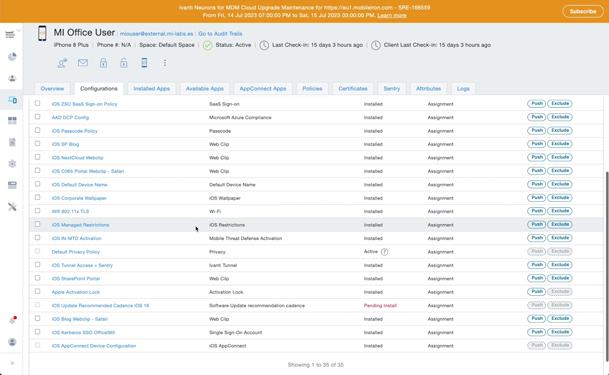Image resolution: width=609 pixels, height=375 pixels.
Task: Open the Users sidebar icon
Action: pyautogui.click(x=12, y=78)
